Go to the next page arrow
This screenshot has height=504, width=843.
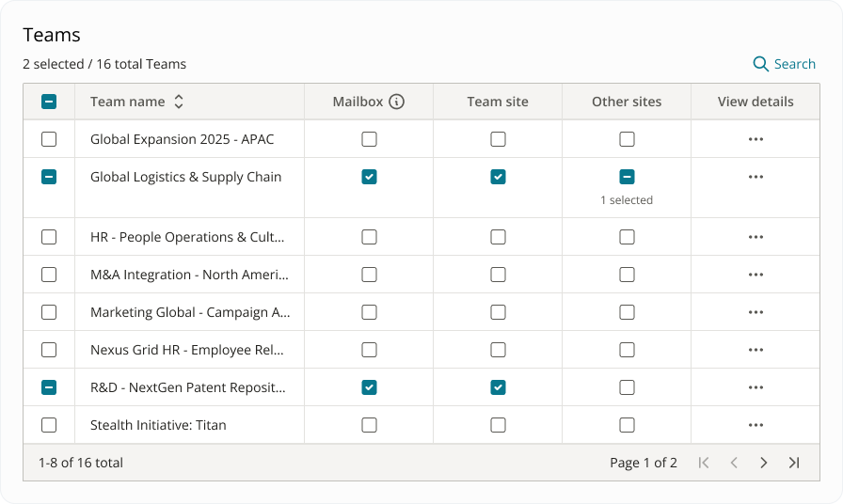point(764,463)
